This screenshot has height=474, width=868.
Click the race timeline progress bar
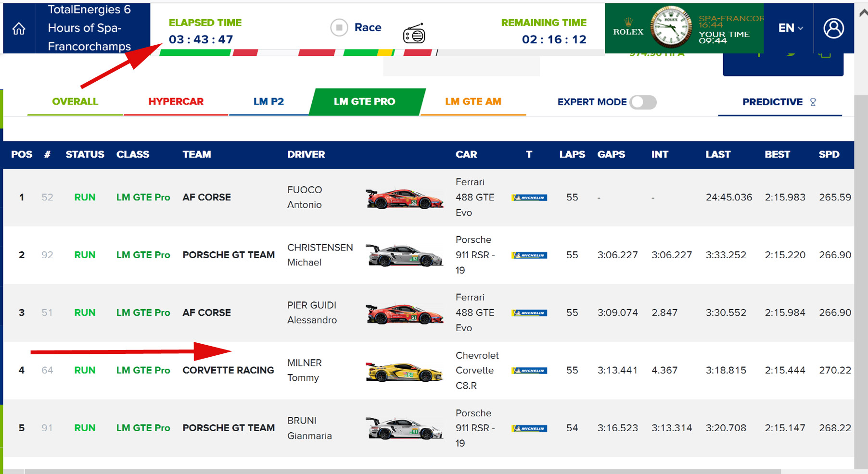pos(298,52)
